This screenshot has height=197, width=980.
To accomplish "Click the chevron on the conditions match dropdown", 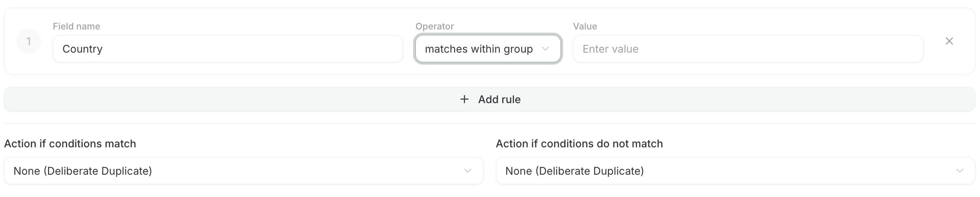I will (x=468, y=171).
